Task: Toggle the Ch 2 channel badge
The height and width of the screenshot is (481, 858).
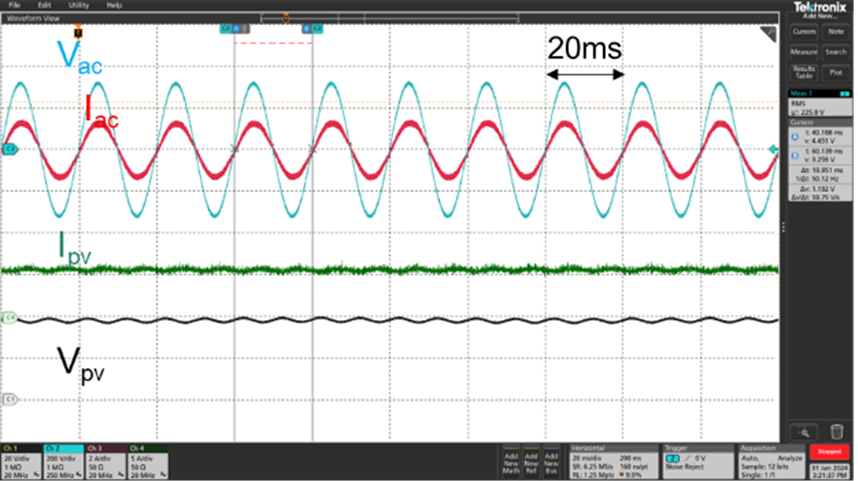Action: click(x=62, y=457)
